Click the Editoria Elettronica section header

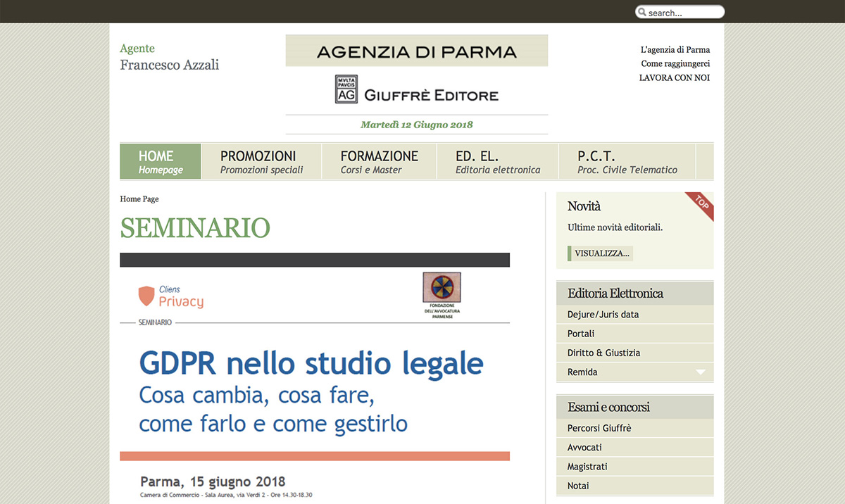coord(635,294)
